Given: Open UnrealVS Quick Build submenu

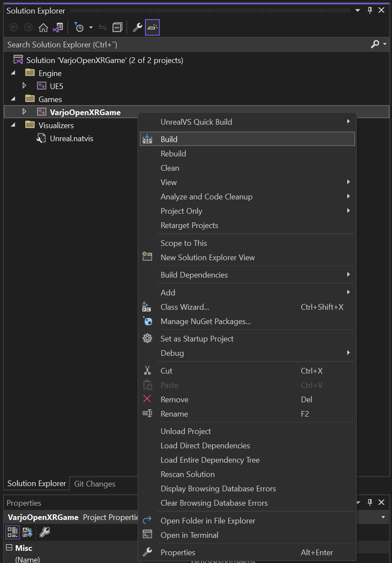Looking at the screenshot, I should (247, 122).
